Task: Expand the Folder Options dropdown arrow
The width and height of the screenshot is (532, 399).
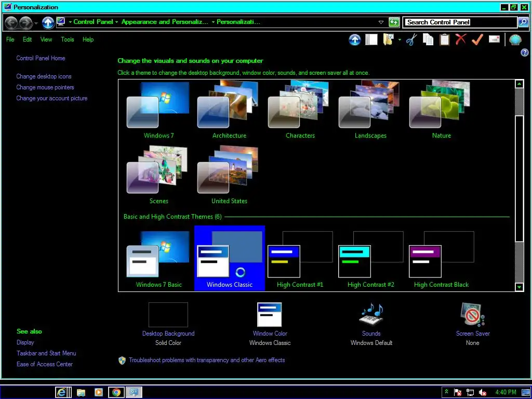Action: coord(400,40)
